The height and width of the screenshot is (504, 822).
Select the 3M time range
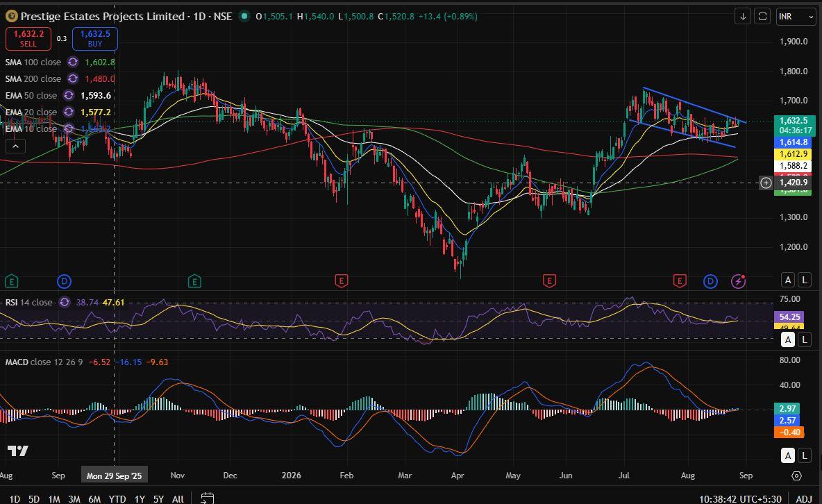(x=74, y=498)
